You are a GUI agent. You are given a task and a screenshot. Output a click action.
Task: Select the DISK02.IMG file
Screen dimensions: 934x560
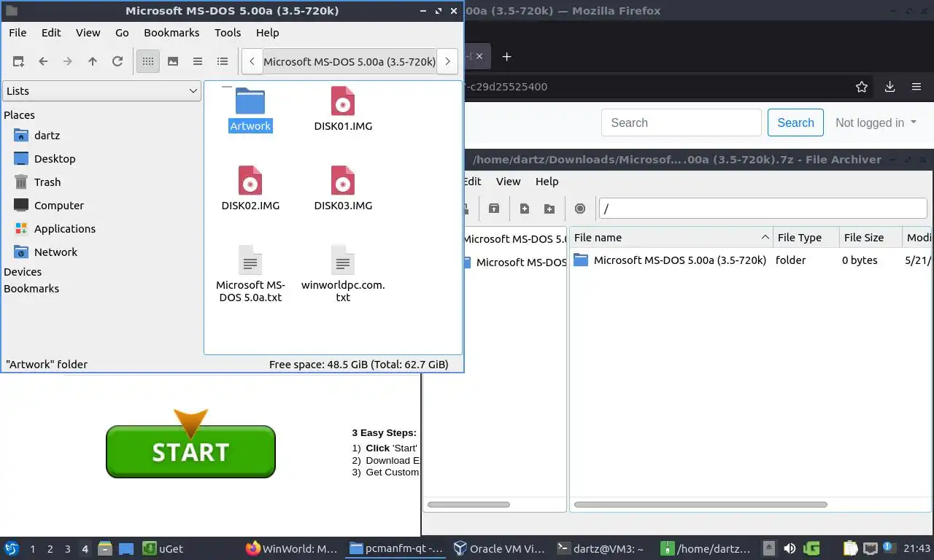pyautogui.click(x=250, y=189)
